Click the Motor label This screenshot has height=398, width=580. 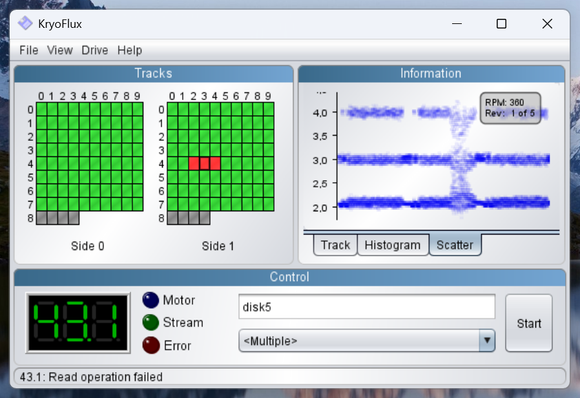click(179, 300)
